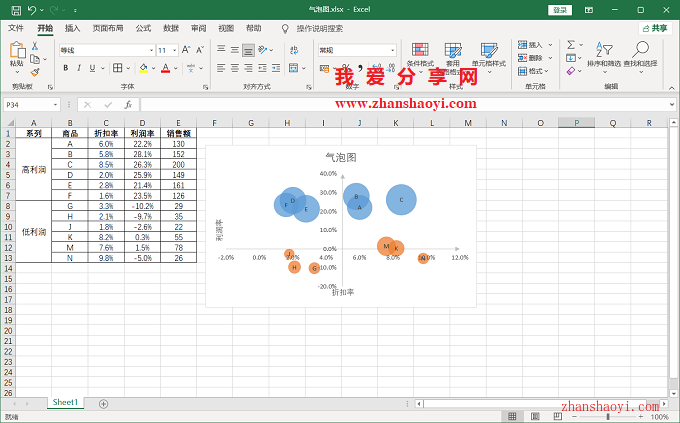Click the 操作说明搜索 tell-me search
680x423 pixels.
[x=320, y=29]
